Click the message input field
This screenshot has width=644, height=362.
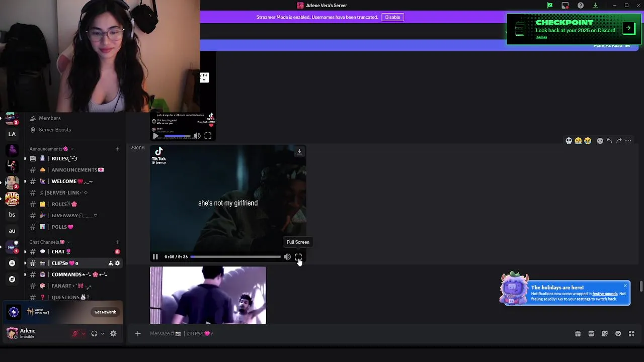352,333
